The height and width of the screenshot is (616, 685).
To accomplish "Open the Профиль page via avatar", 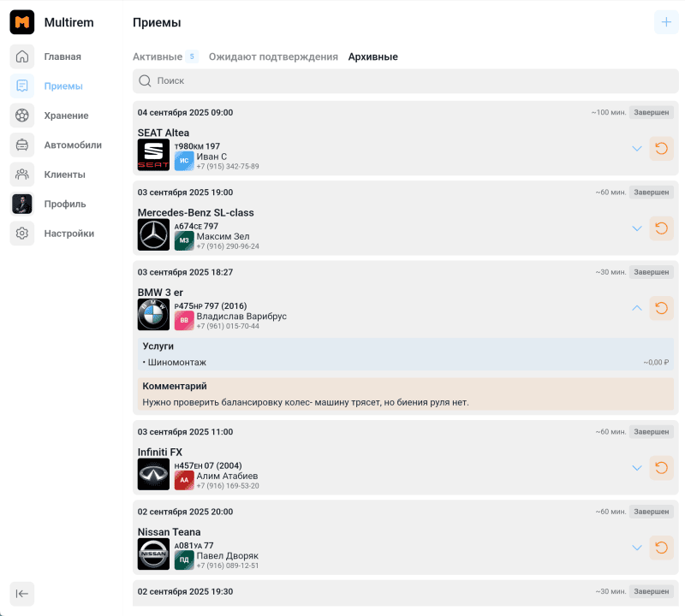I will 22,204.
